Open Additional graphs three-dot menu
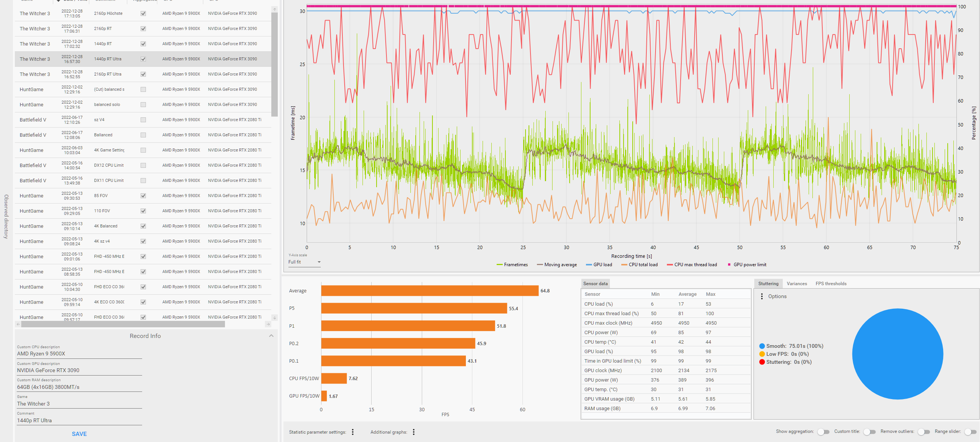 point(413,432)
